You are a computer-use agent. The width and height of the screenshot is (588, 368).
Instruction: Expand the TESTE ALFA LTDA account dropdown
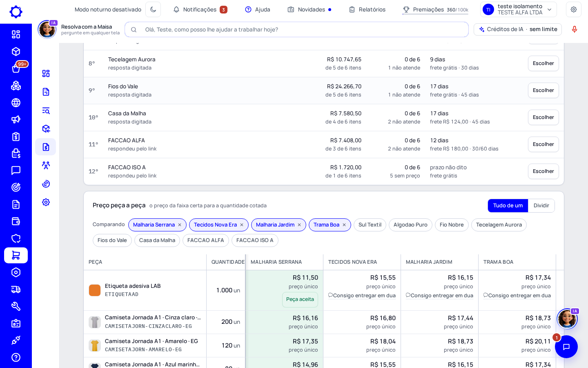(519, 9)
